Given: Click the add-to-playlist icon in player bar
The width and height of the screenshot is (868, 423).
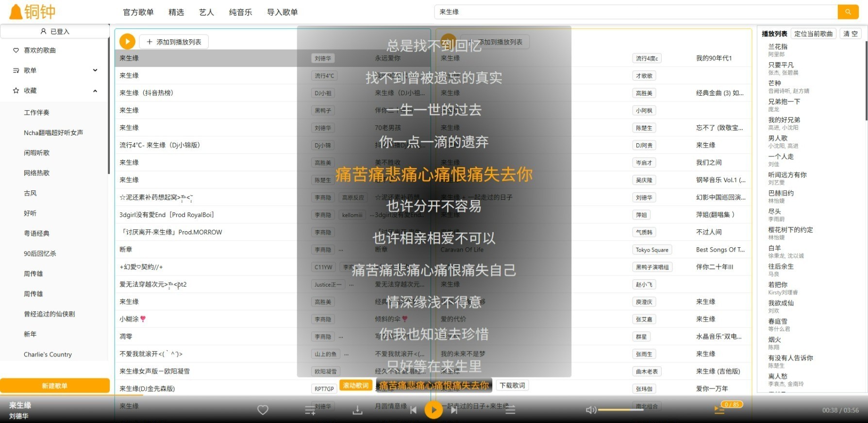Looking at the screenshot, I should 310,410.
